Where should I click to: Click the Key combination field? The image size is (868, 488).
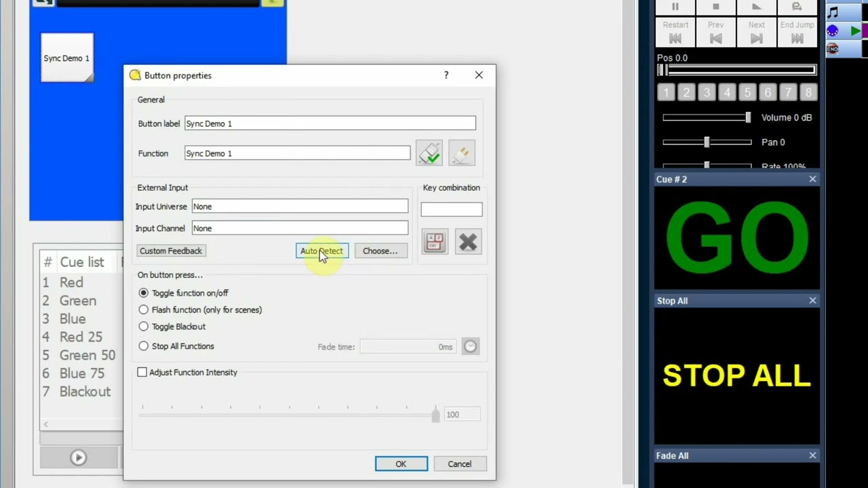pos(452,209)
